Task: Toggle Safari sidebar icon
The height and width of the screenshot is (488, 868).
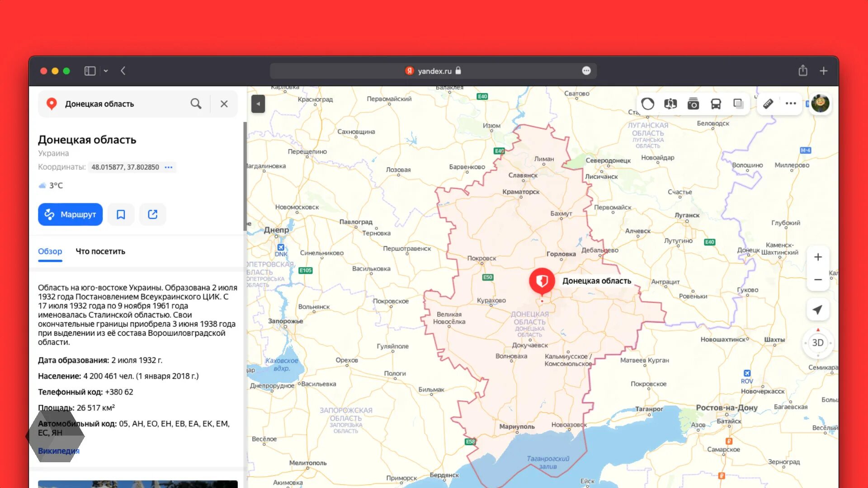Action: (x=90, y=71)
